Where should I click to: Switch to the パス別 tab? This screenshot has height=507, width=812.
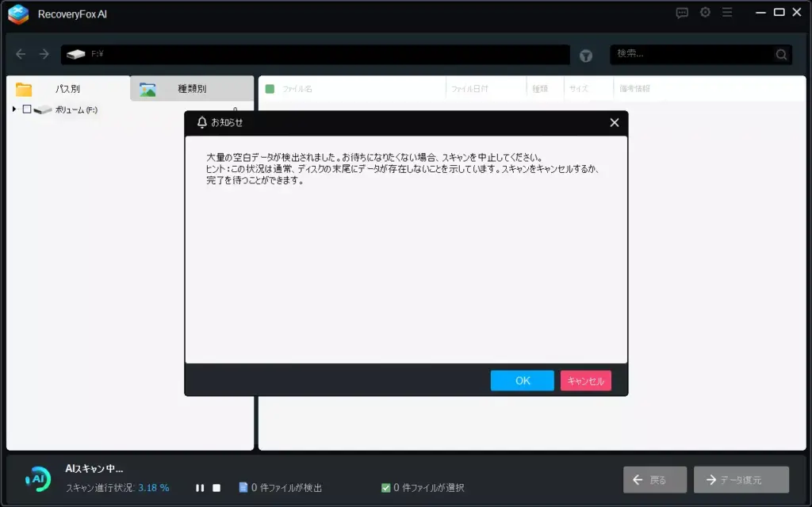point(68,89)
